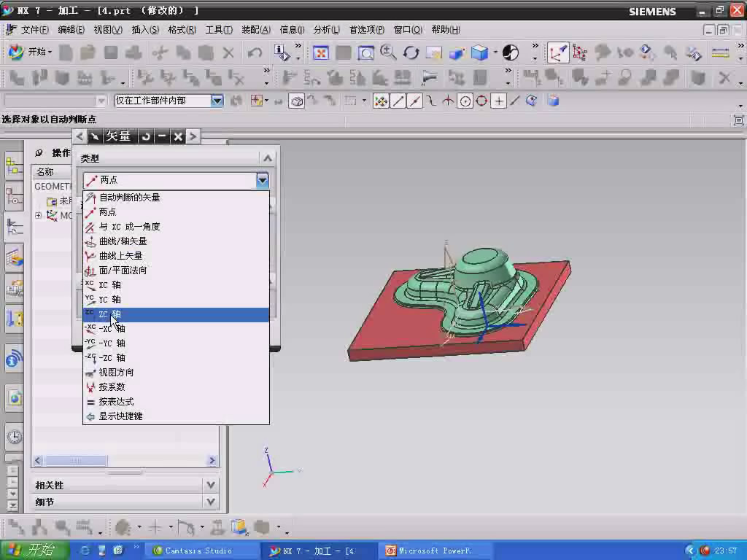
Task: Click the Zoom in/out magnifier icon
Action: click(388, 52)
